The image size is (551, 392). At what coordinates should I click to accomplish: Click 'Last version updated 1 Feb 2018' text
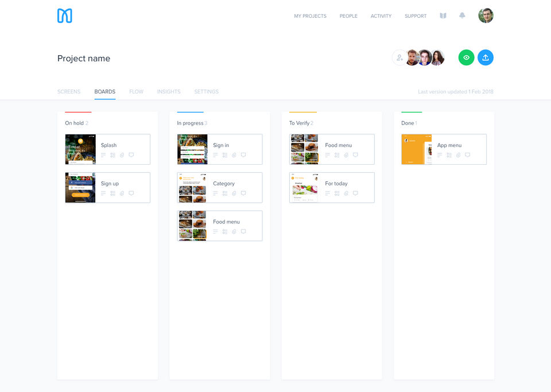pyautogui.click(x=455, y=92)
